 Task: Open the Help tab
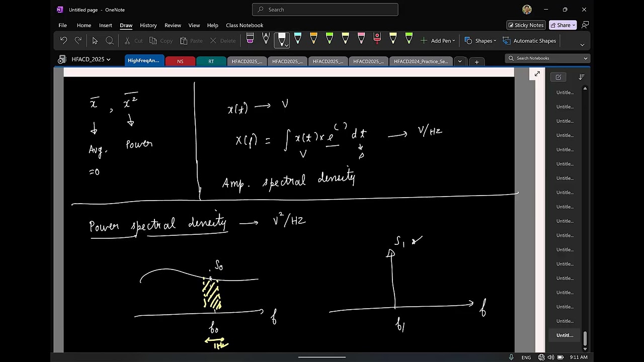coord(213,25)
